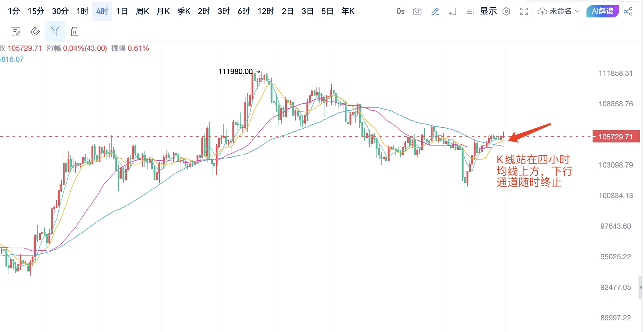Enter fullscreen with the expand icon
Image resolution: width=644 pixels, height=332 pixels.
pos(524,12)
